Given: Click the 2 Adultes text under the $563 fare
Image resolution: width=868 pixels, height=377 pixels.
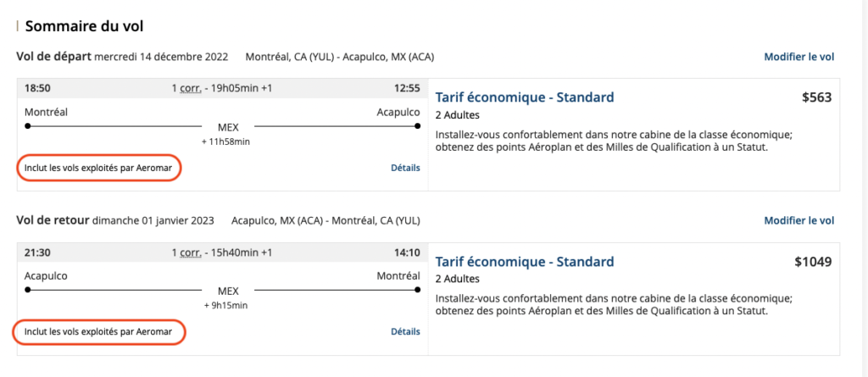Looking at the screenshot, I should point(457,115).
